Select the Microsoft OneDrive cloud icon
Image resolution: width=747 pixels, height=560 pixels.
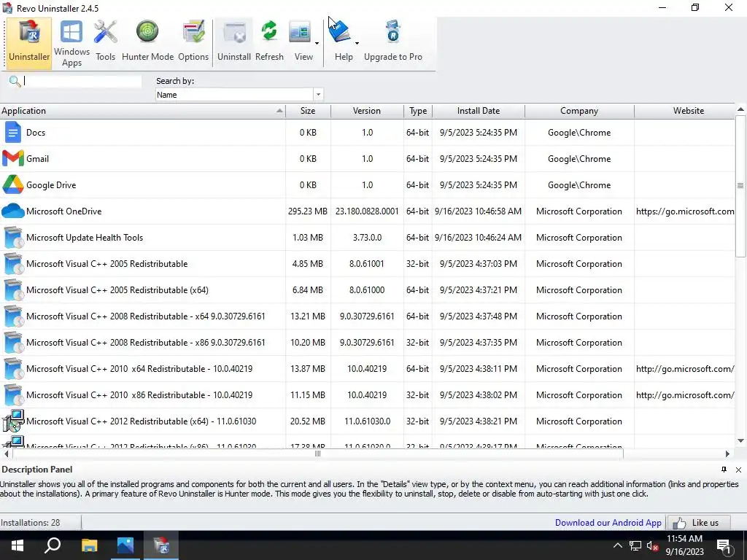13,211
